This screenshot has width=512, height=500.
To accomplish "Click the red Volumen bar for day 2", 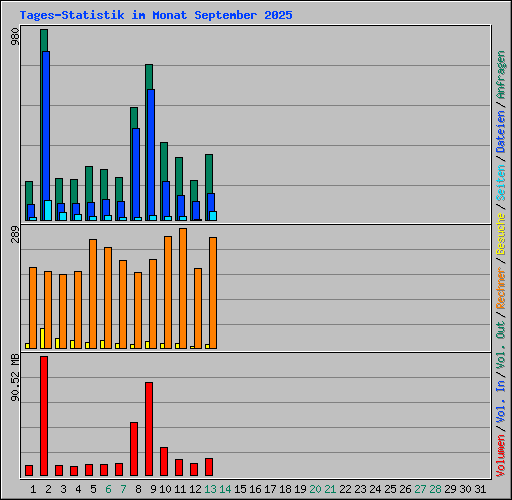I will pyautogui.click(x=44, y=416).
